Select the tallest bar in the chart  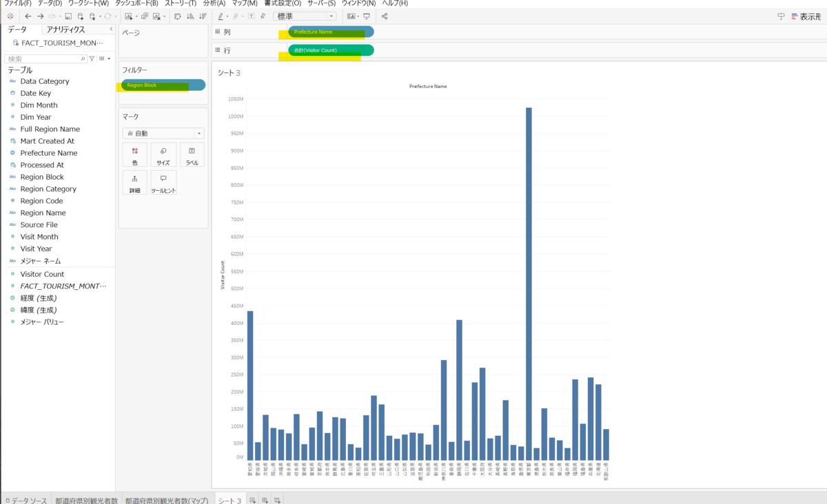coord(529,284)
